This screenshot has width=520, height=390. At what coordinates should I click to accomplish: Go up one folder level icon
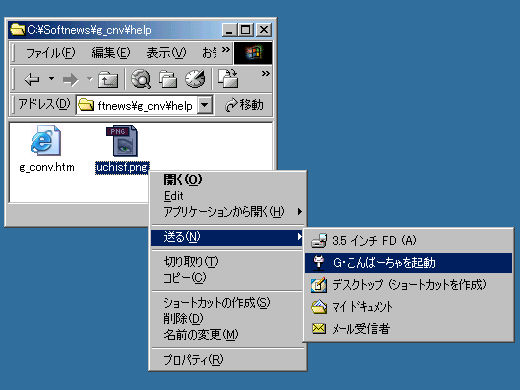coord(108,79)
